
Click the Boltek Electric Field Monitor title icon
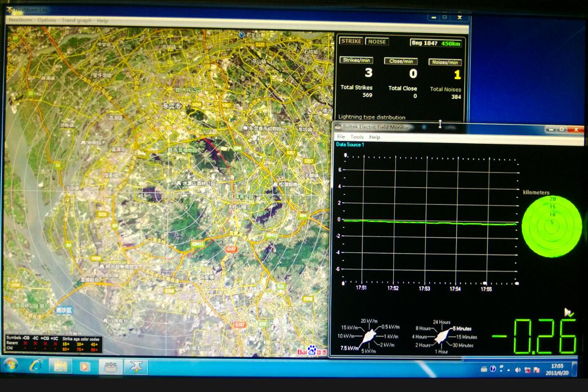point(338,127)
